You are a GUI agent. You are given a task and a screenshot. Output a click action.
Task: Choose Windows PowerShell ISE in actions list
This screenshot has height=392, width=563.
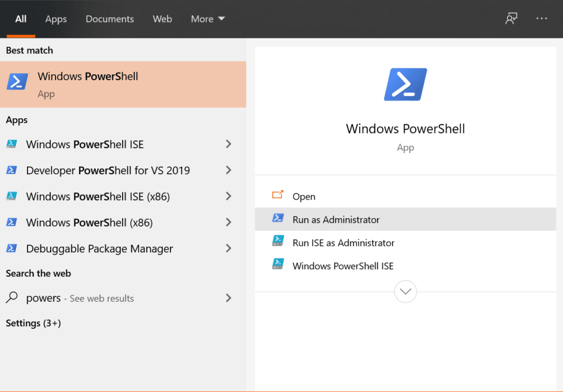click(405, 266)
